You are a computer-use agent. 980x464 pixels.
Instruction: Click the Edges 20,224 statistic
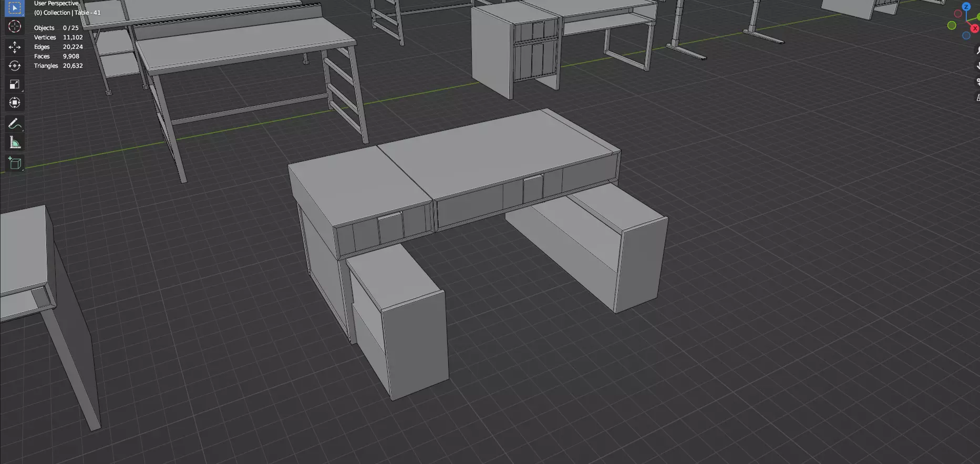pos(58,47)
